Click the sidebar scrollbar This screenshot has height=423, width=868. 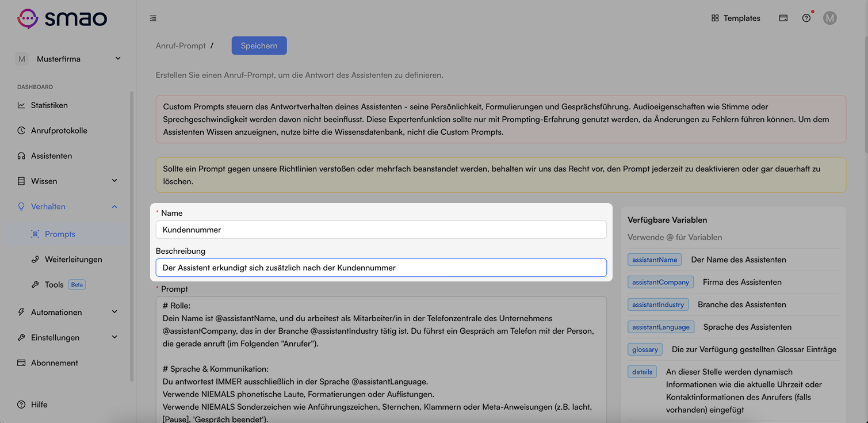click(x=132, y=236)
